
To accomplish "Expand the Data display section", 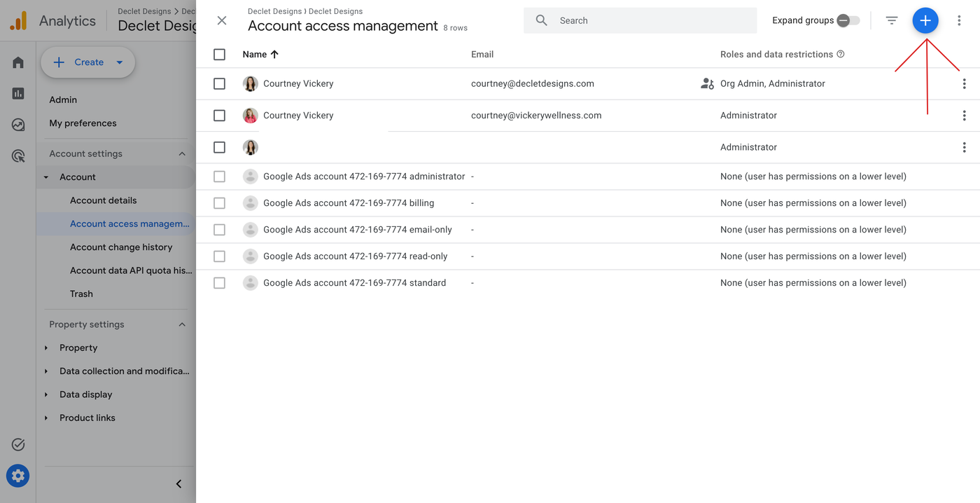I will click(x=47, y=395).
